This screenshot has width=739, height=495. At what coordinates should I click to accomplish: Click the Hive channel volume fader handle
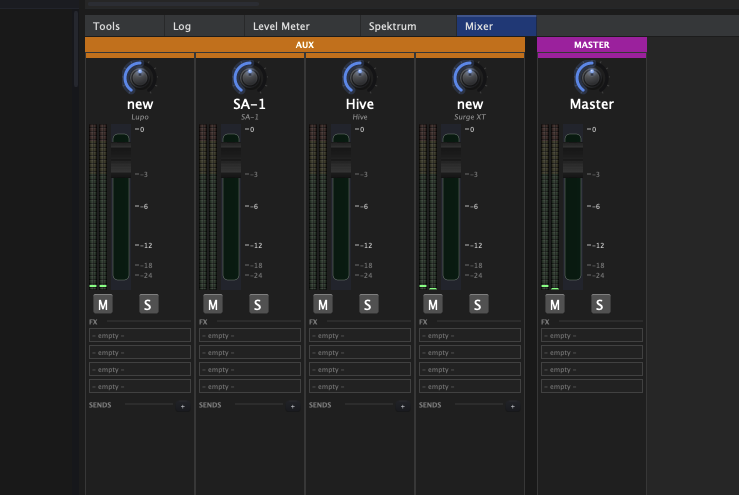(x=341, y=160)
